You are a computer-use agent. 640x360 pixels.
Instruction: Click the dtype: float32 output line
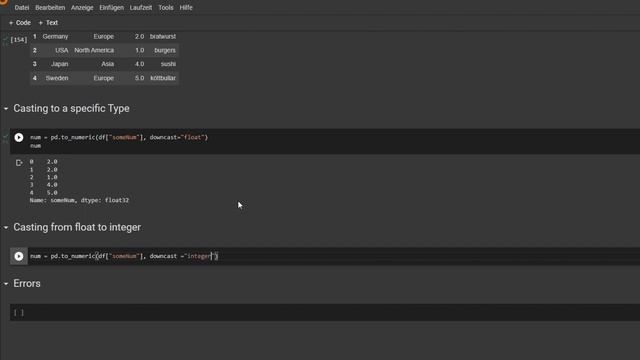point(79,200)
